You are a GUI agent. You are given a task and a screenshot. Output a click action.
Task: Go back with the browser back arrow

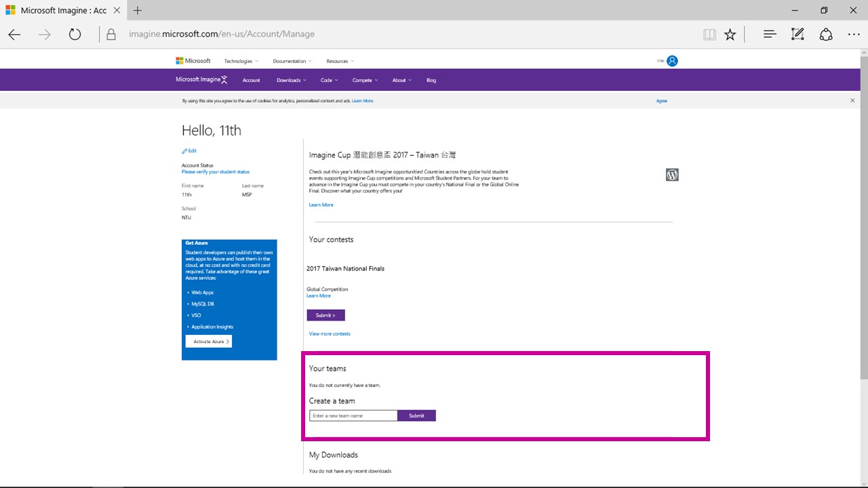tap(14, 35)
